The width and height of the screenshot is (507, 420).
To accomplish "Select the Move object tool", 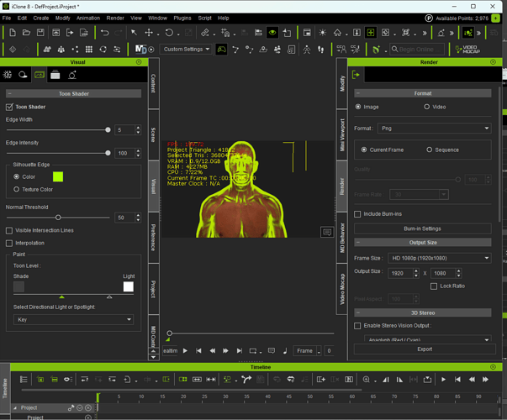I will [x=149, y=33].
